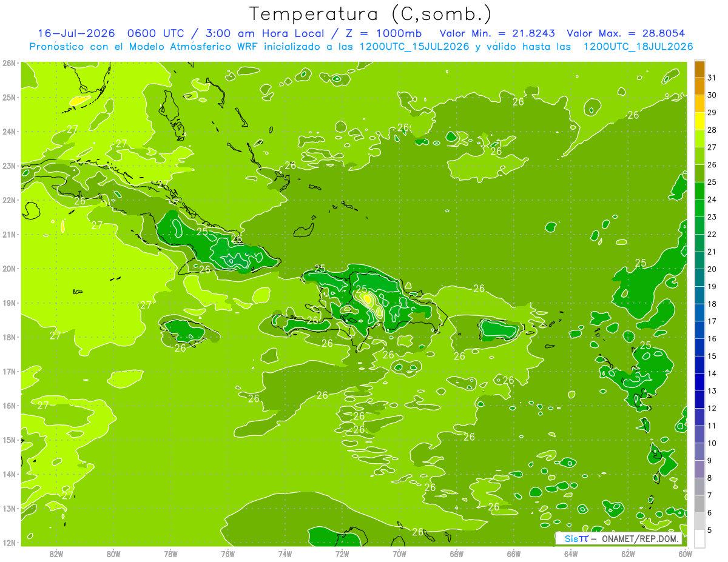Screen dimensions: 728x562
Task: Click the "62W" longitude axis label
Action: point(628,554)
